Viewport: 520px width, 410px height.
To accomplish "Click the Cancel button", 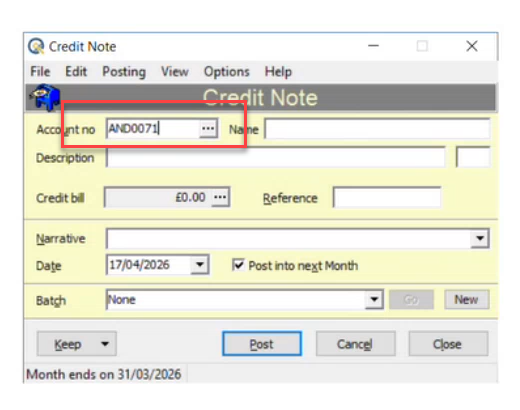I will coord(355,344).
